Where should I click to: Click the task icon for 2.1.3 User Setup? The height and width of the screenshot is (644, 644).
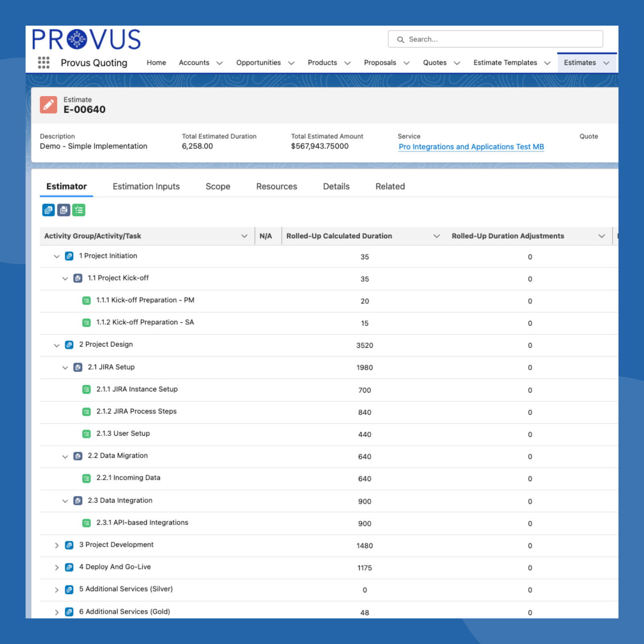pyautogui.click(x=86, y=434)
